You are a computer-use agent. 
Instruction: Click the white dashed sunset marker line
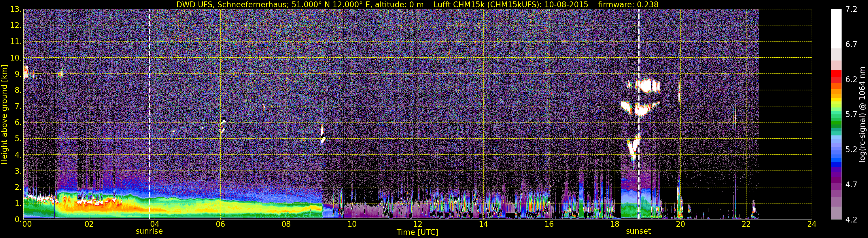(638, 114)
